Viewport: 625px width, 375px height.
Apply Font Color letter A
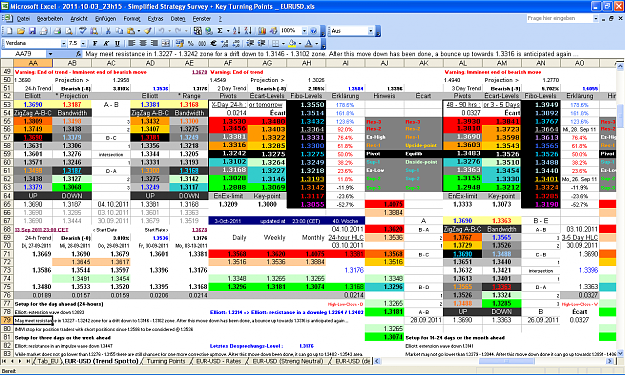click(309, 43)
